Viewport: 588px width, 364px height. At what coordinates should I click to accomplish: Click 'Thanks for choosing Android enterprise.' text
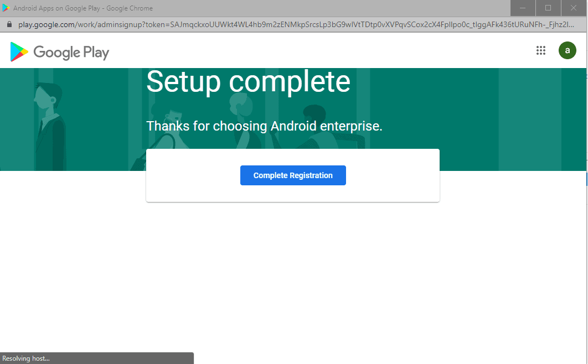point(264,126)
